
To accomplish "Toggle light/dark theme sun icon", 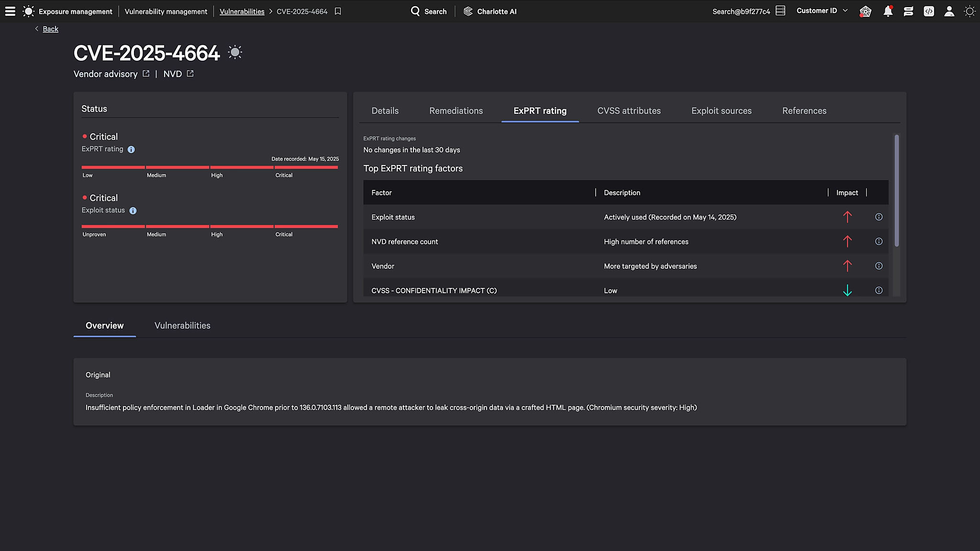I will [969, 11].
